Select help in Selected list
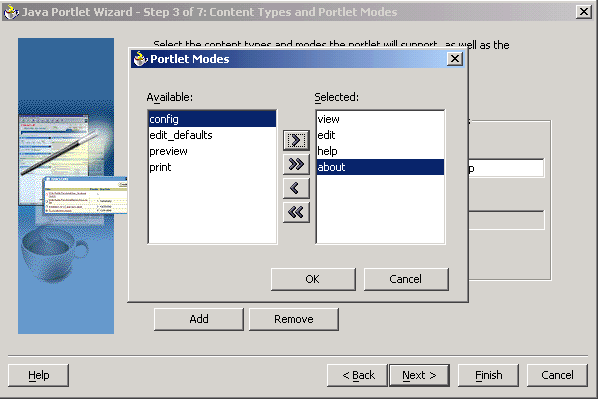598x399 pixels. click(380, 151)
